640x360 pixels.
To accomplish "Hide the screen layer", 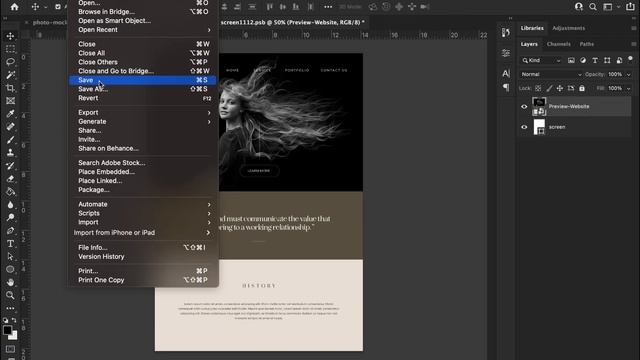I will coord(524,127).
